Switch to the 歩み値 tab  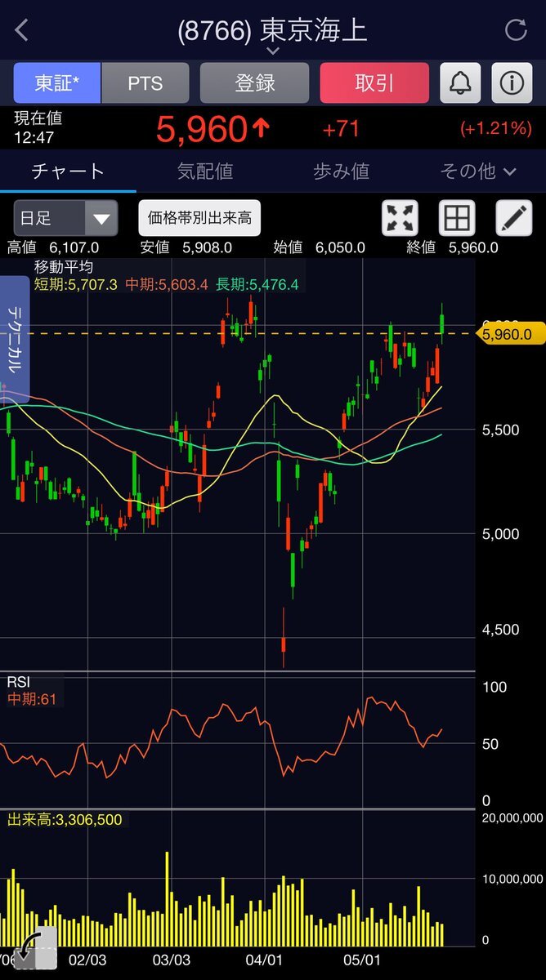point(341,171)
